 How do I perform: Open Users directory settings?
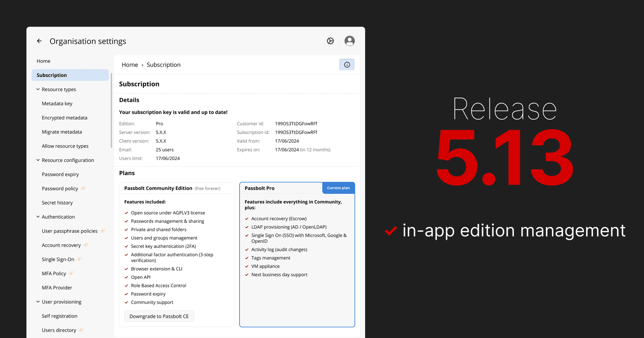59,330
